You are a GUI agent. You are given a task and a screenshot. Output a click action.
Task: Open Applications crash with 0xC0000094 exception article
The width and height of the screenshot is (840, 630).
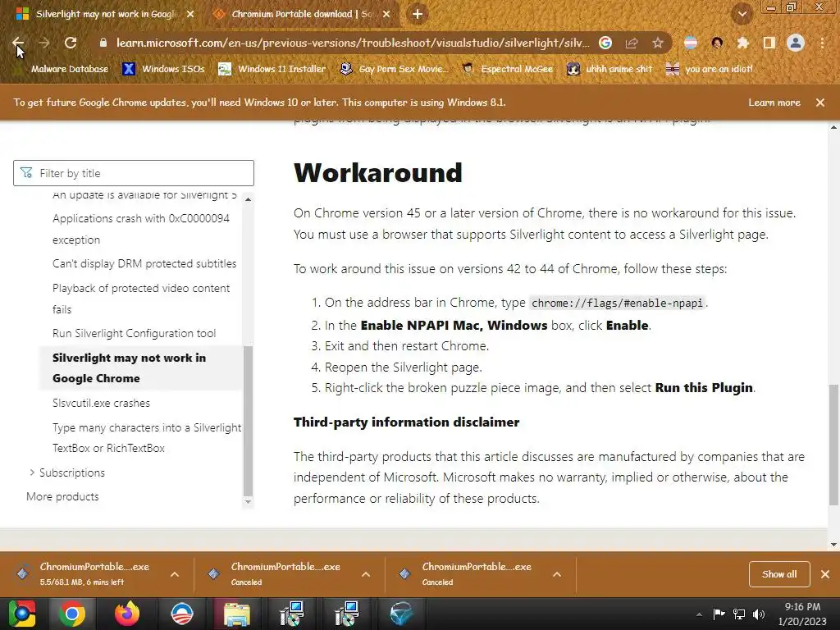tap(141, 229)
